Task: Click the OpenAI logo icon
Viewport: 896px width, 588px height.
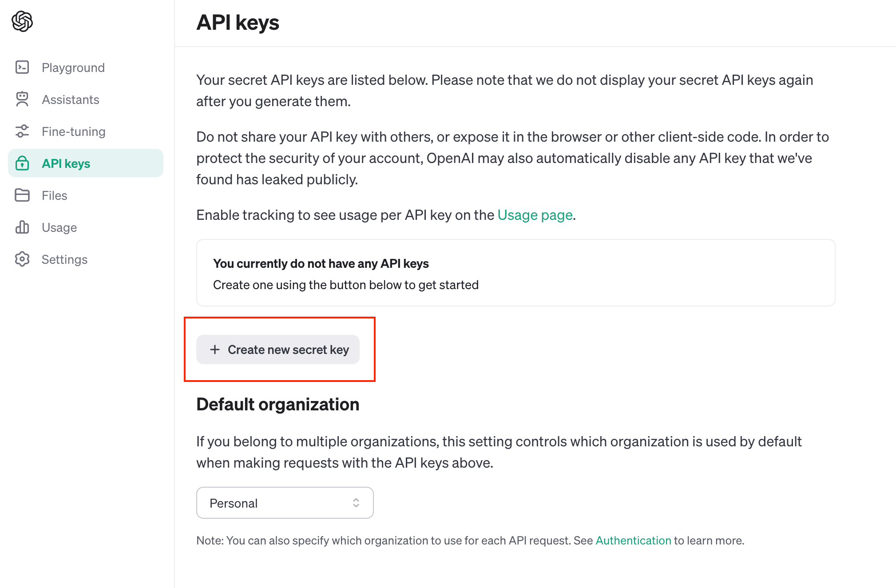Action: click(22, 21)
